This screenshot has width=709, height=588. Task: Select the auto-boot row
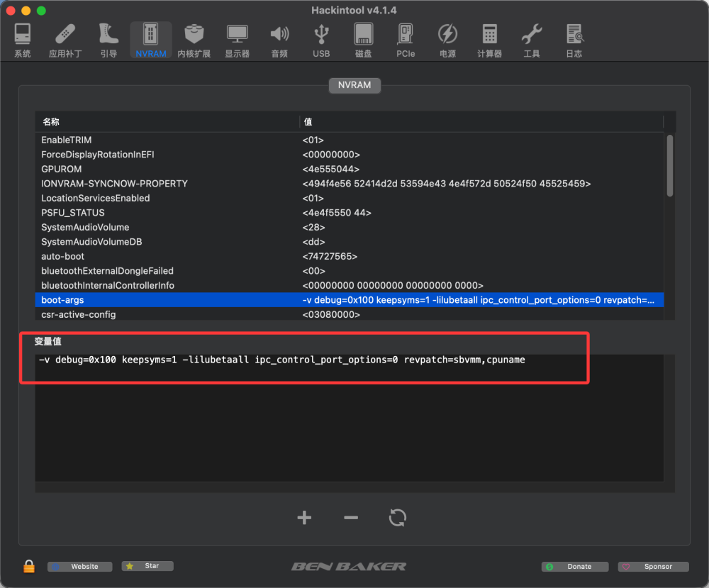(x=349, y=256)
